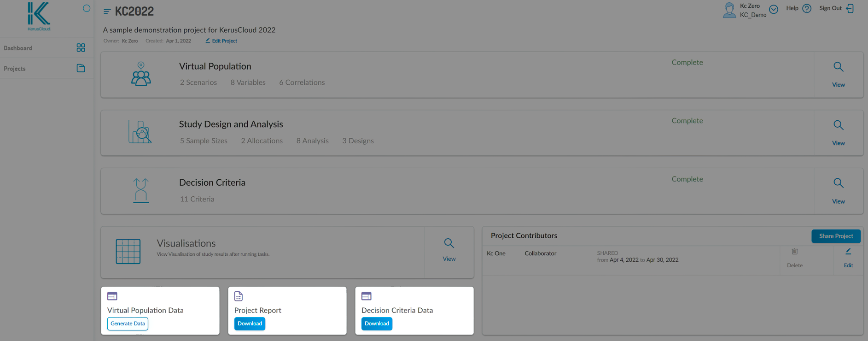Image resolution: width=868 pixels, height=341 pixels.
Task: Click the Project Contributors heading
Action: tap(524, 236)
